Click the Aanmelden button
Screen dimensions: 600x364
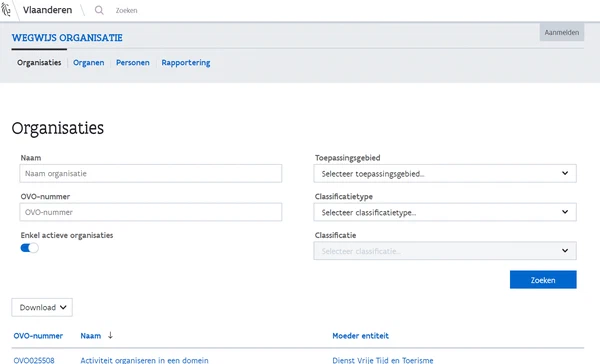point(562,33)
